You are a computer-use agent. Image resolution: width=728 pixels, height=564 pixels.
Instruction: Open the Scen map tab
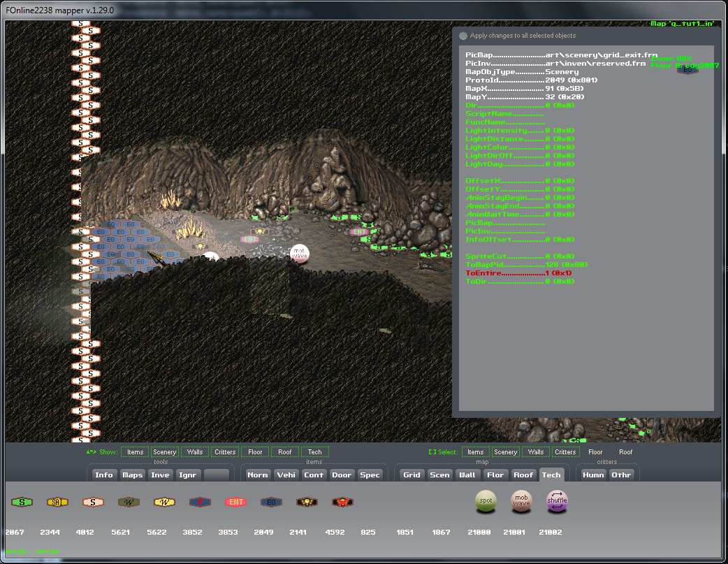[439, 475]
